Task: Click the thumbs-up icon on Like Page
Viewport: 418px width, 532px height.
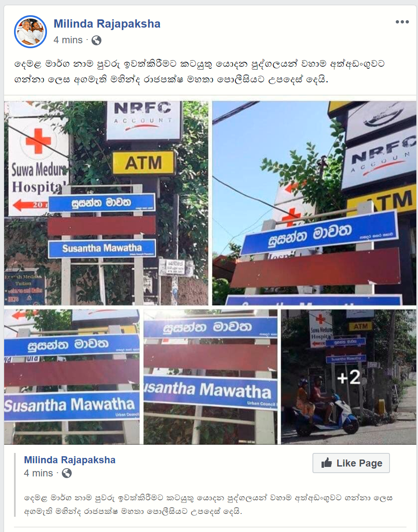Action: tap(326, 463)
